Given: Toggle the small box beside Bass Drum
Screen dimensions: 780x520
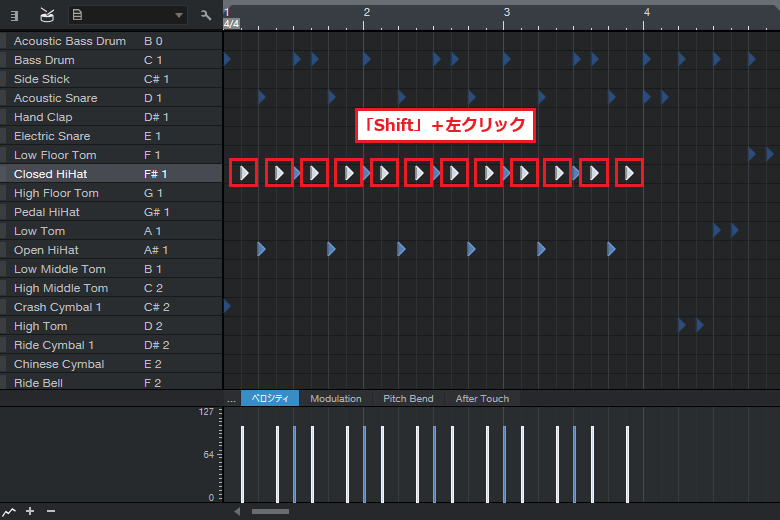Looking at the screenshot, I should click(x=3, y=60).
